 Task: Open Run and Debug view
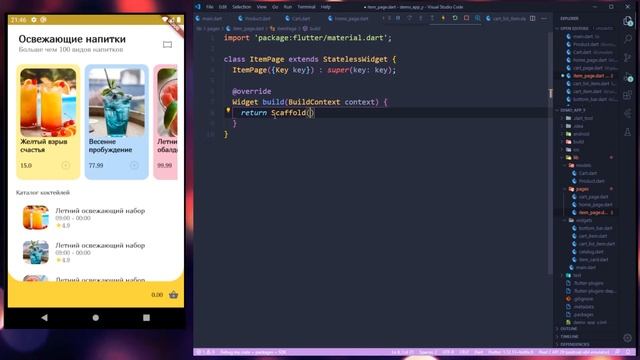[628, 77]
